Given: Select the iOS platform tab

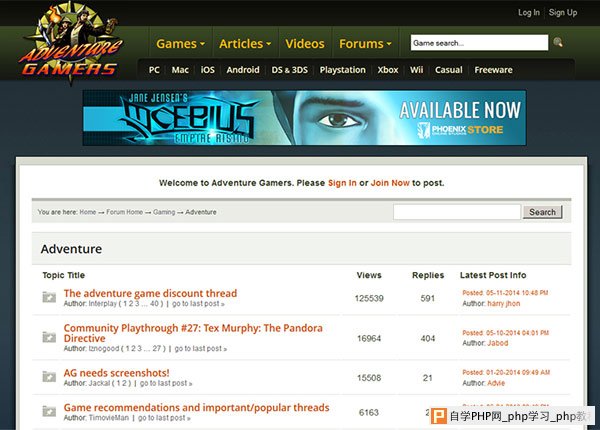Looking at the screenshot, I should coord(208,70).
